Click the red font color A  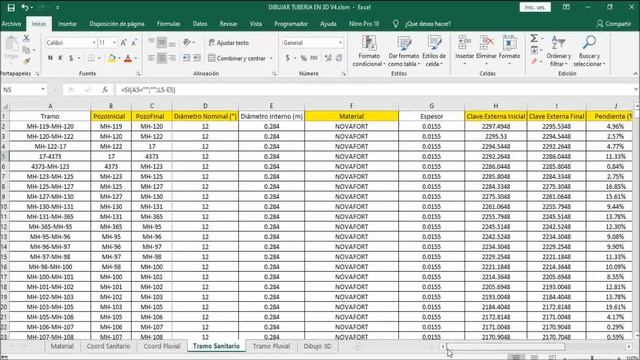(x=128, y=58)
